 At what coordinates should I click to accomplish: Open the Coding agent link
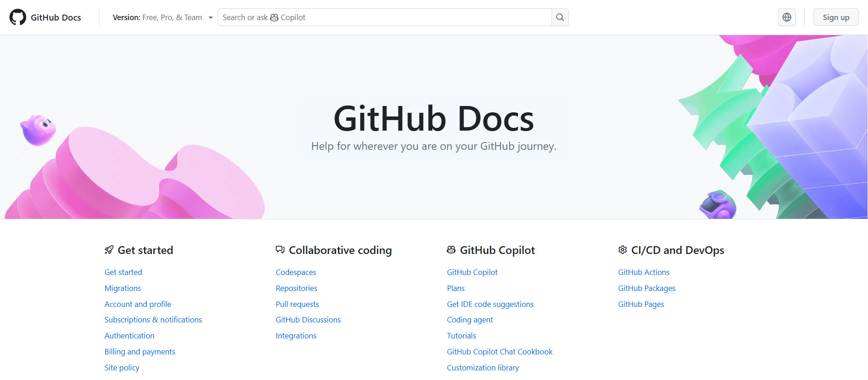[x=470, y=320]
